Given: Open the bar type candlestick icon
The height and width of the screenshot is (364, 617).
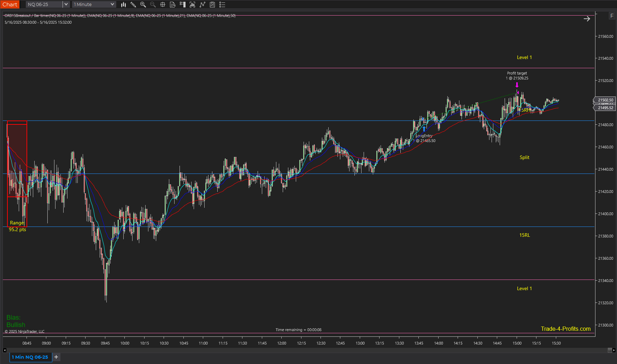Looking at the screenshot, I should [x=123, y=5].
